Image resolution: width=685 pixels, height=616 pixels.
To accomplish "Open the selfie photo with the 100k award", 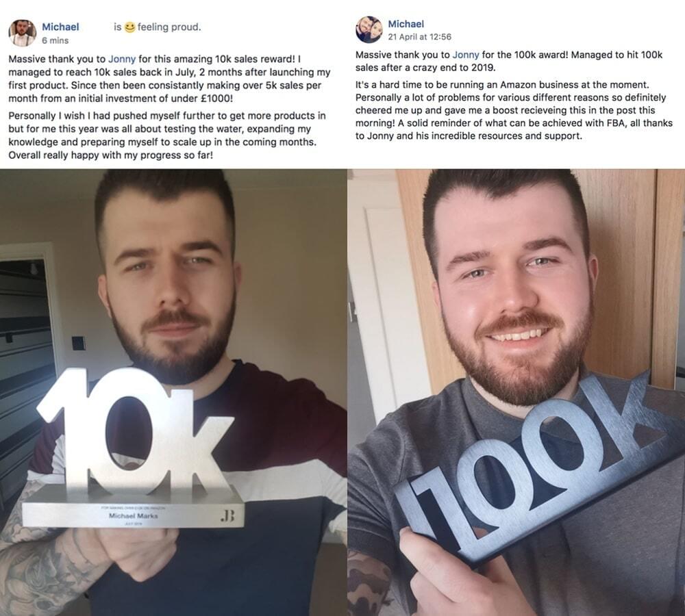I will click(516, 392).
